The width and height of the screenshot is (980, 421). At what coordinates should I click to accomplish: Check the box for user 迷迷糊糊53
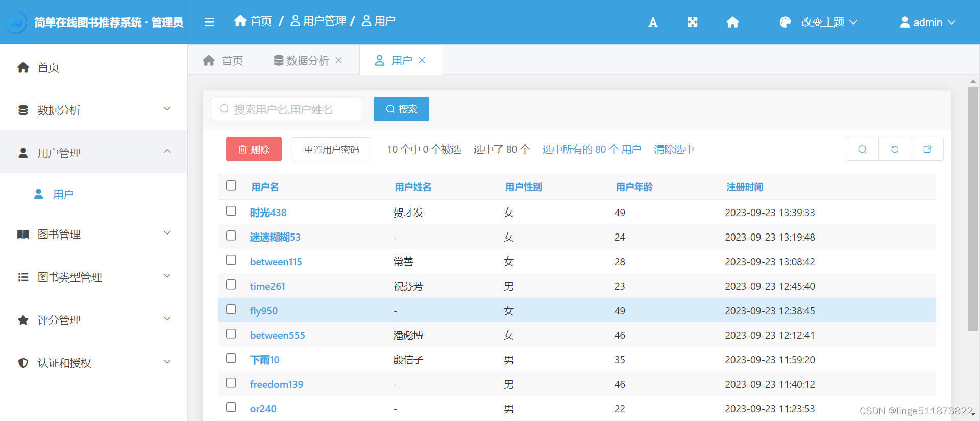click(231, 236)
